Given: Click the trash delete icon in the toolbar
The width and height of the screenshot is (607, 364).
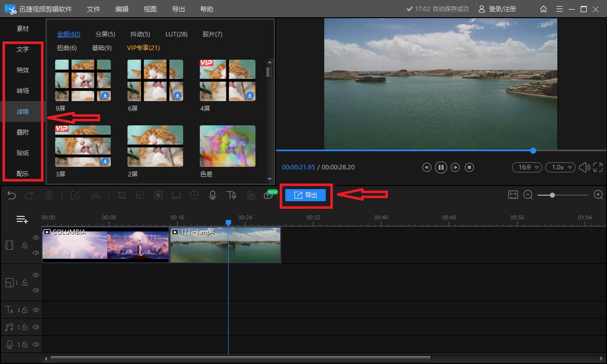Looking at the screenshot, I should tap(49, 195).
